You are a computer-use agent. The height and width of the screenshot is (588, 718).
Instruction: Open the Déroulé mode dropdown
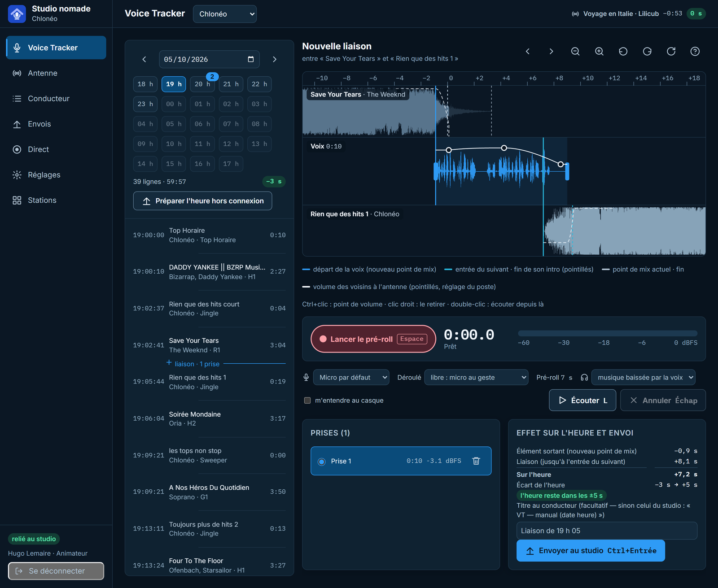476,378
